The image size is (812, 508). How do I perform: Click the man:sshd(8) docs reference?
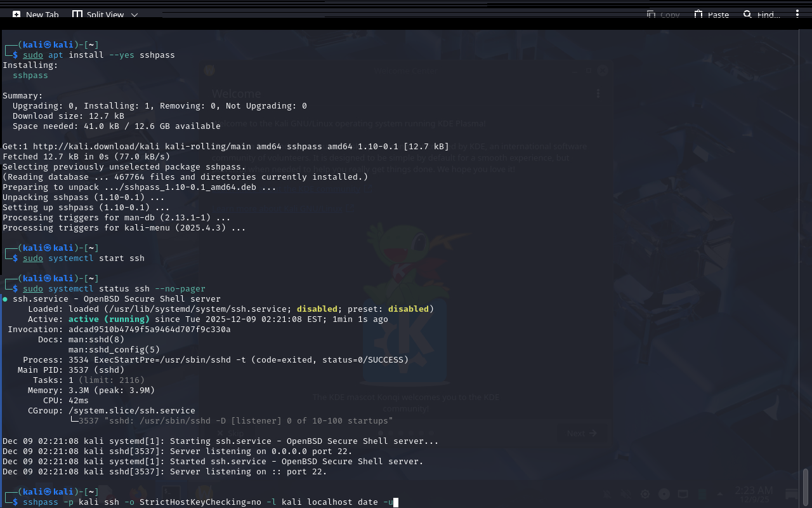click(96, 340)
